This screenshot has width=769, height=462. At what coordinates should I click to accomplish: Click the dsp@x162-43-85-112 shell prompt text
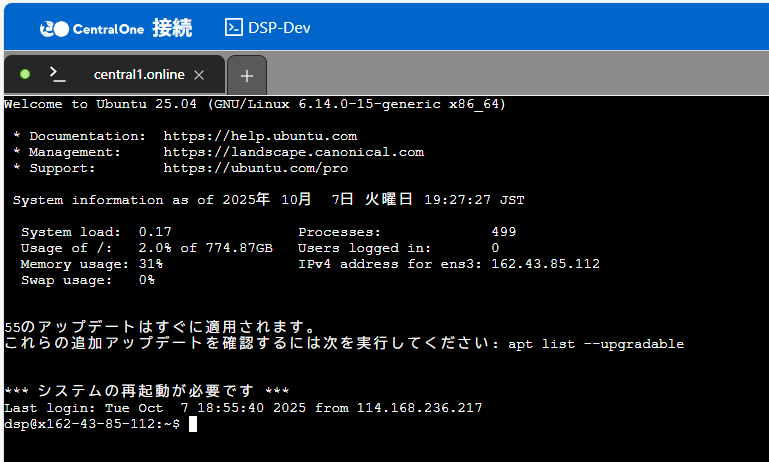(x=91, y=424)
